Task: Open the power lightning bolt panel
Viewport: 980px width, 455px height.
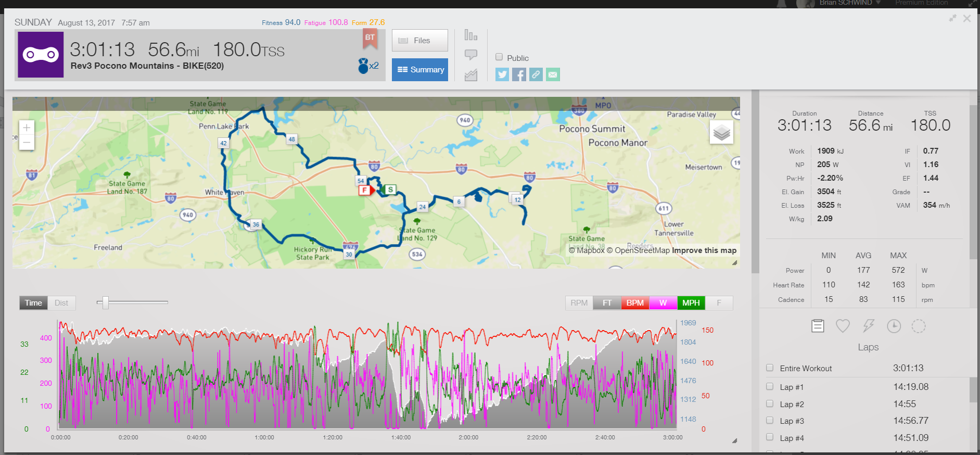Action: tap(868, 326)
